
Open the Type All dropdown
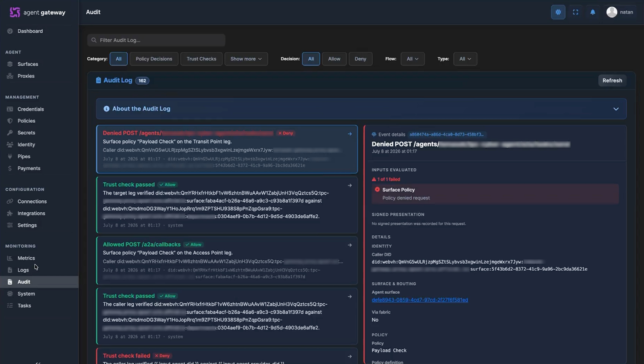coord(465,59)
